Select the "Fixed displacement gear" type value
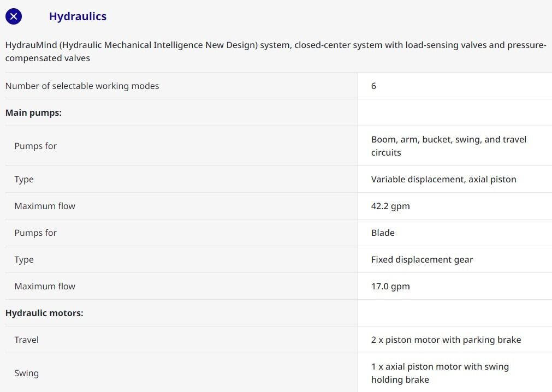552x392 pixels. point(422,259)
